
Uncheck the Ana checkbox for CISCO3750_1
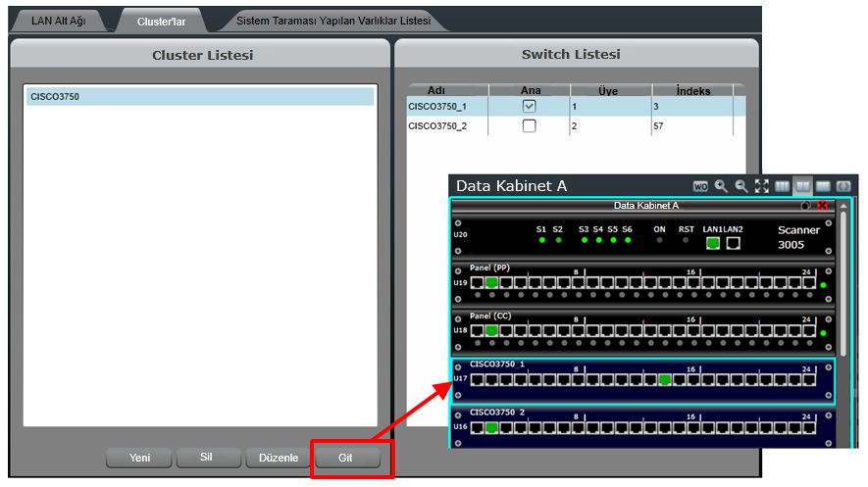point(530,106)
